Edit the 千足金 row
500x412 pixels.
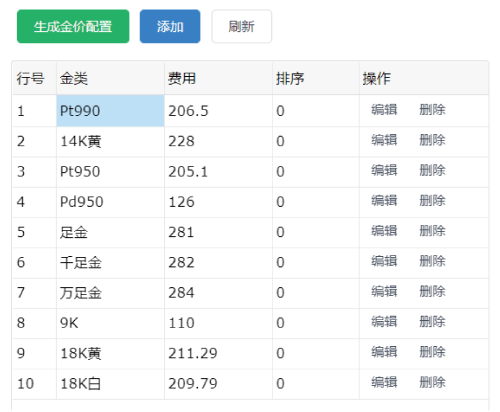tap(384, 261)
